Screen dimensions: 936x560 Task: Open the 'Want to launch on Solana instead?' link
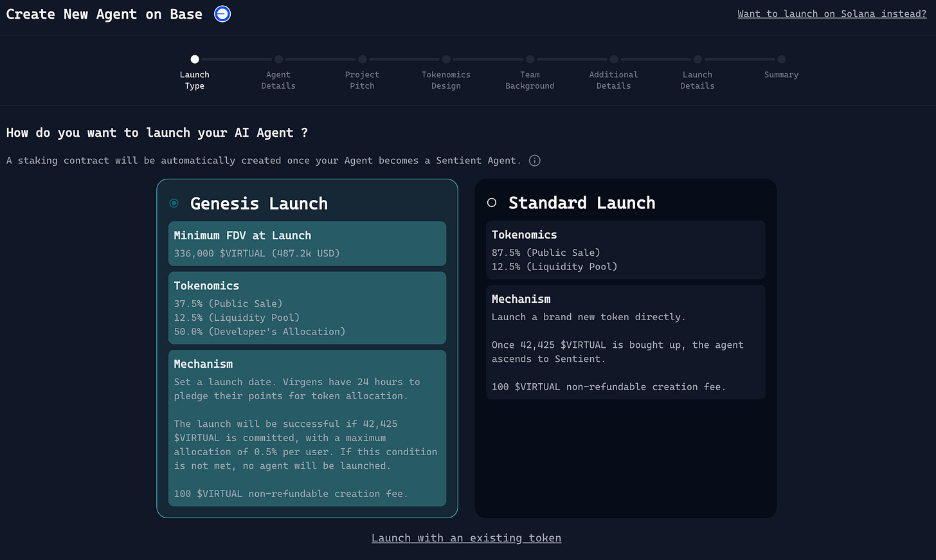[x=832, y=14]
